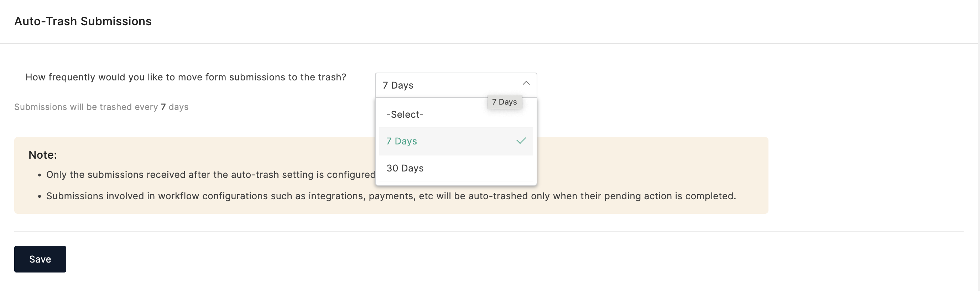
Task: Pick the highlighted 7 Days list option
Action: pos(402,141)
